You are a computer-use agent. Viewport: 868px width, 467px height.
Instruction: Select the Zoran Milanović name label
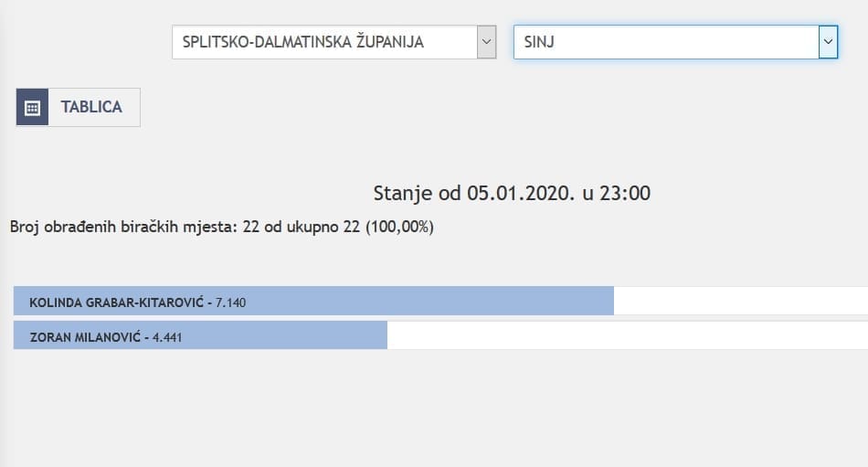click(x=85, y=336)
